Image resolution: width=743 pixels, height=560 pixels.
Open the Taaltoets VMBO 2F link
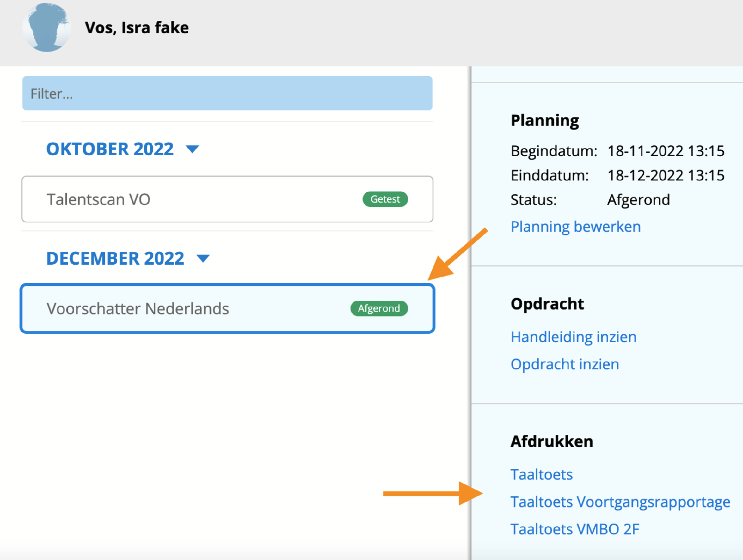tap(575, 529)
